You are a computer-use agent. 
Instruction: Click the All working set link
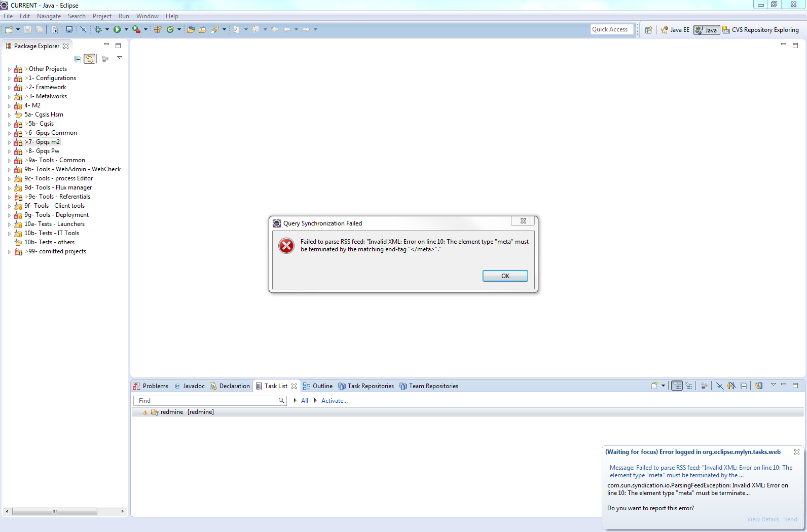coord(304,401)
